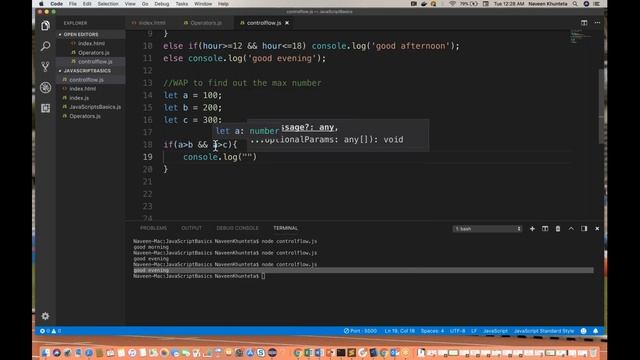Open the File menu
Viewport: 640px width, 360px height.
tap(73, 4)
